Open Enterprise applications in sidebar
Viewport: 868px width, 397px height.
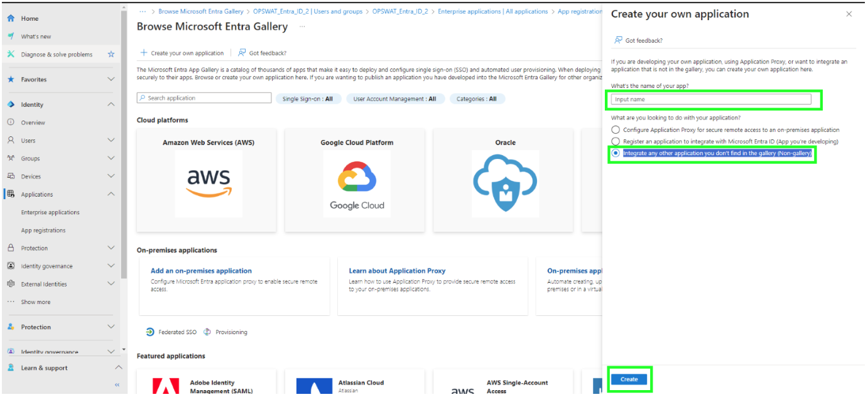point(50,212)
